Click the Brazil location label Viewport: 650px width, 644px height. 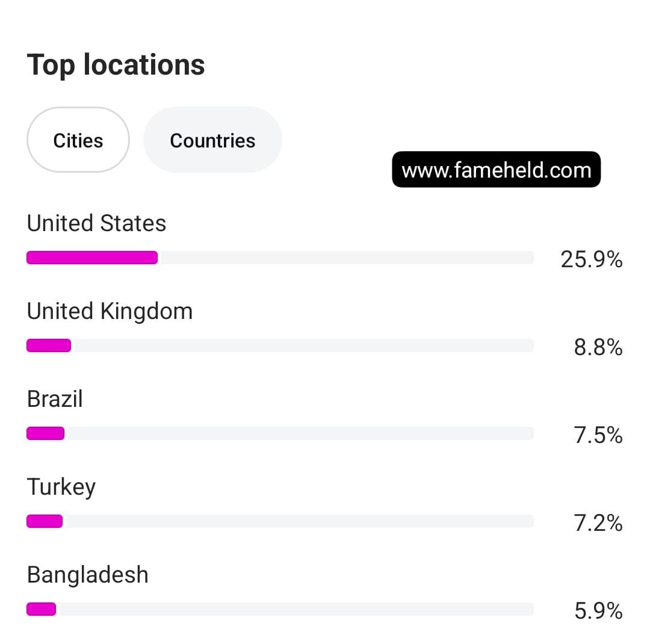55,399
